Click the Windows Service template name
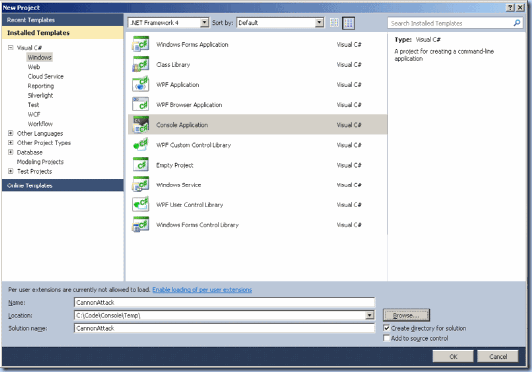The height and width of the screenshot is (372, 532). pyautogui.click(x=178, y=185)
